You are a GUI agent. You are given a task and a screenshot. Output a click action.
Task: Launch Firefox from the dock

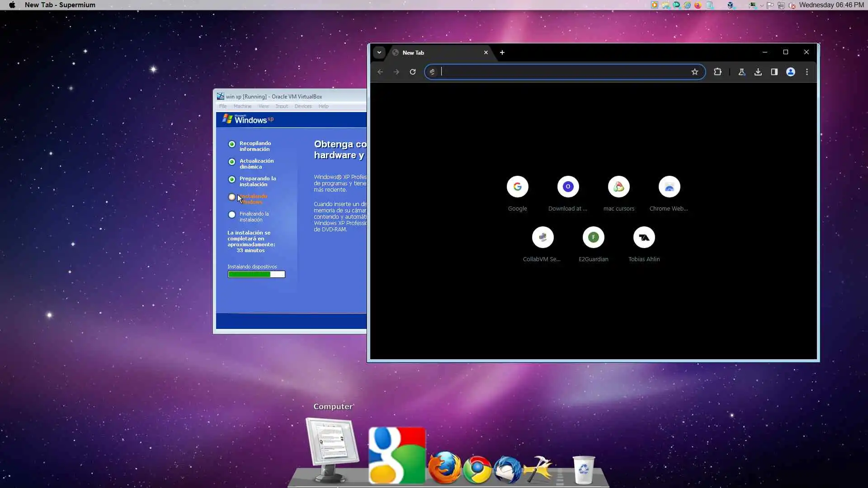pos(445,468)
